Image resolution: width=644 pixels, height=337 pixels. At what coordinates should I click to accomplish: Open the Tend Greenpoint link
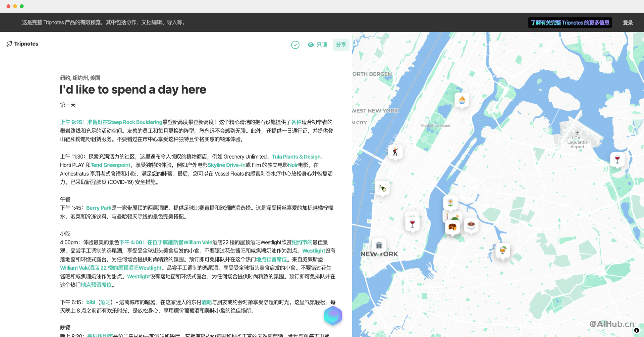(x=110, y=165)
